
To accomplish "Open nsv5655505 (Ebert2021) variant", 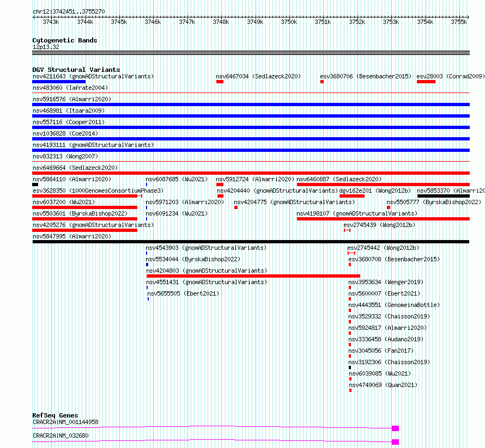I will pyautogui.click(x=183, y=293).
